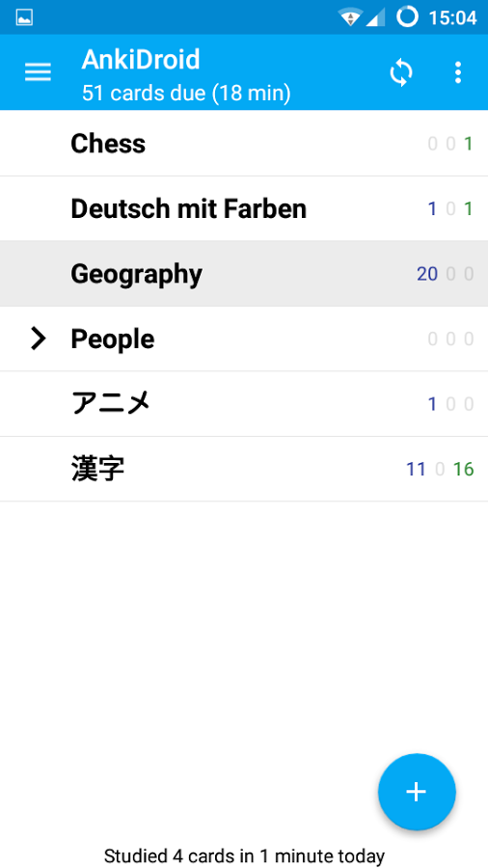Open the picture notification icon in status bar
Viewport: 488px width, 868px height.
(24, 17)
